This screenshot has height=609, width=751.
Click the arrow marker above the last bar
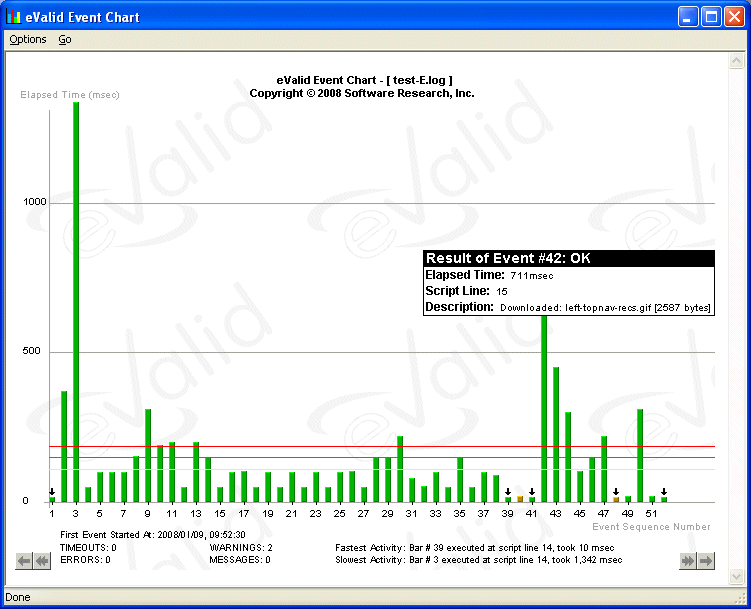tap(664, 492)
